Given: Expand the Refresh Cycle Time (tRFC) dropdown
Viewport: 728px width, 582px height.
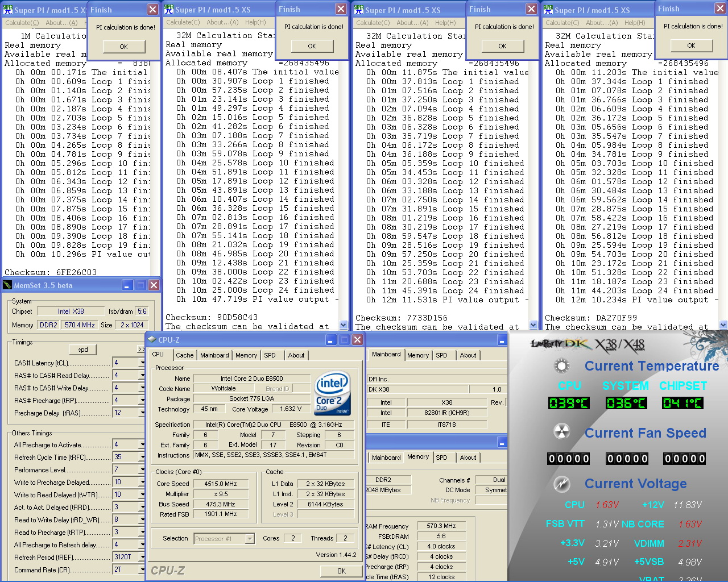Looking at the screenshot, I should [x=142, y=457].
